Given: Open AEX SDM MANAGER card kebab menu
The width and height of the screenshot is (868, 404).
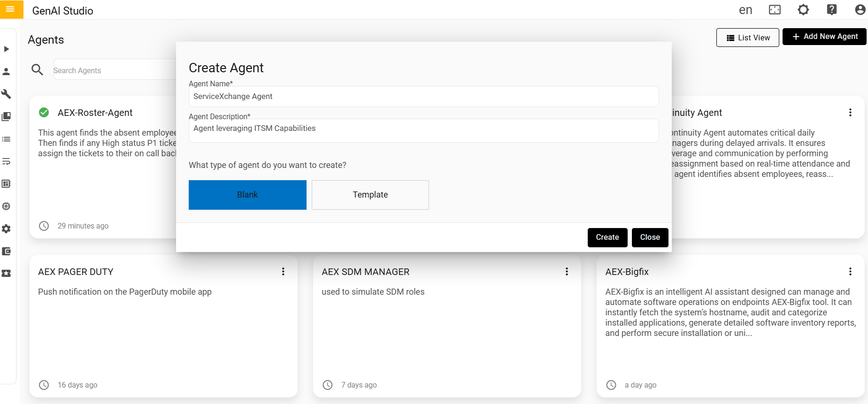Looking at the screenshot, I should (x=567, y=272).
